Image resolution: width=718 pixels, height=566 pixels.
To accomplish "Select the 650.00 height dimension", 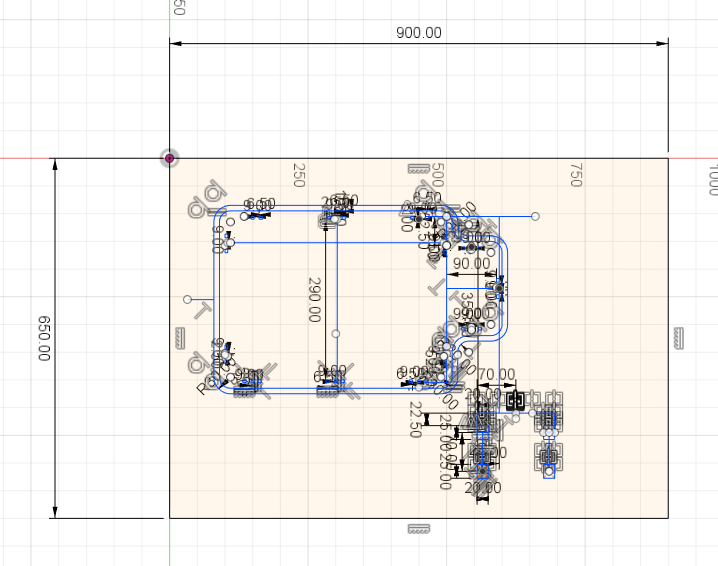I will [44, 338].
